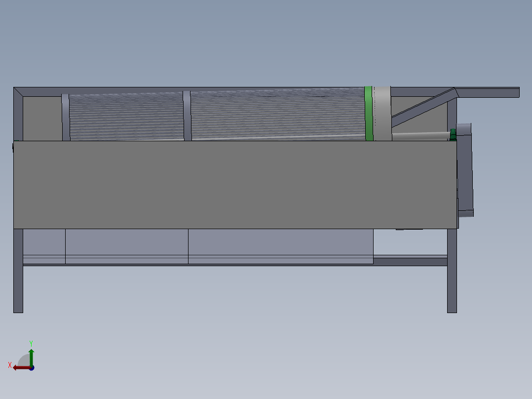532x399 pixels.
Task: Select the lower cross bar near the right leg
Action: [410, 261]
